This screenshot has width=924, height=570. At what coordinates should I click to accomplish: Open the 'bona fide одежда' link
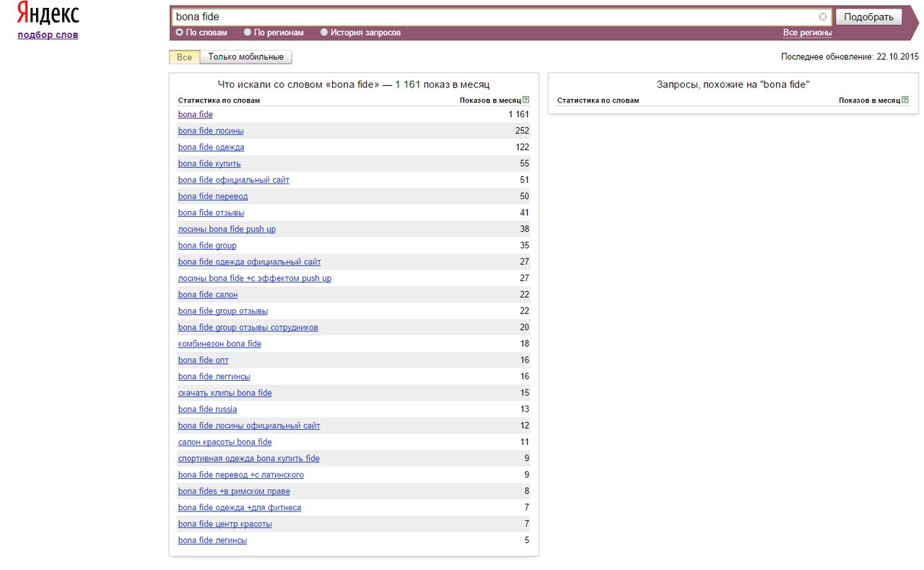click(x=211, y=147)
